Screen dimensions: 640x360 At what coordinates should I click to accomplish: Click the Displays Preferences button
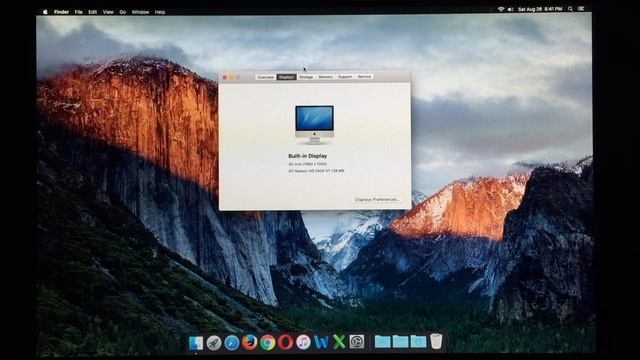click(x=377, y=199)
